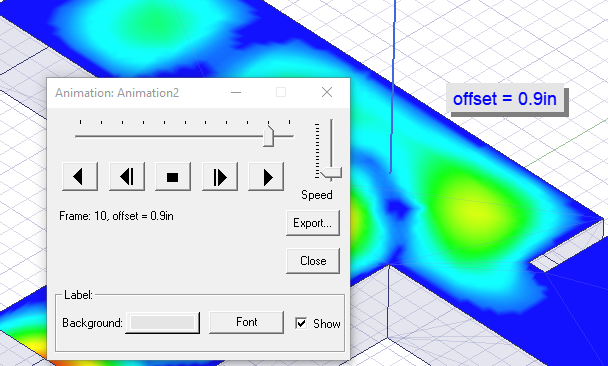This screenshot has width=608, height=366.
Task: Open the Export dialog
Action: (x=313, y=223)
